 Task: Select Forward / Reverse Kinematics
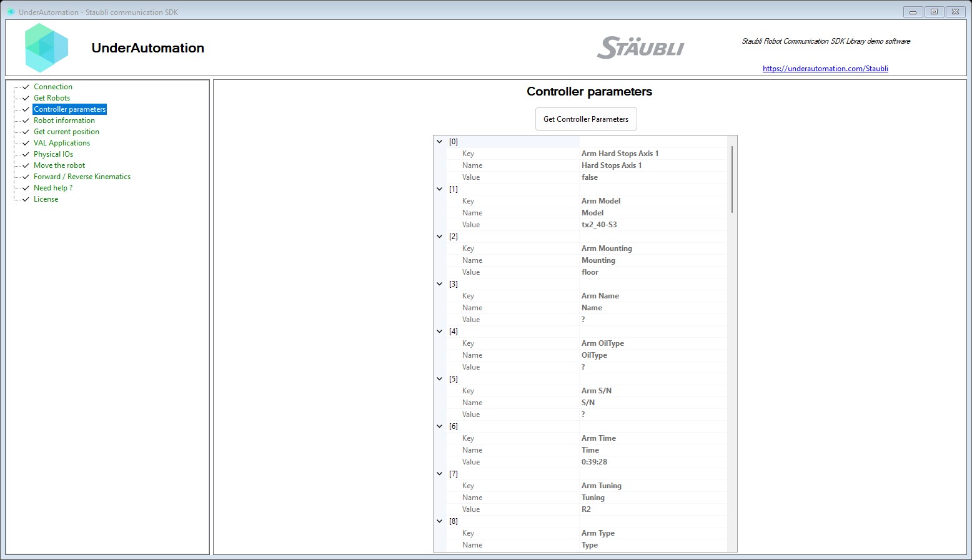(82, 176)
